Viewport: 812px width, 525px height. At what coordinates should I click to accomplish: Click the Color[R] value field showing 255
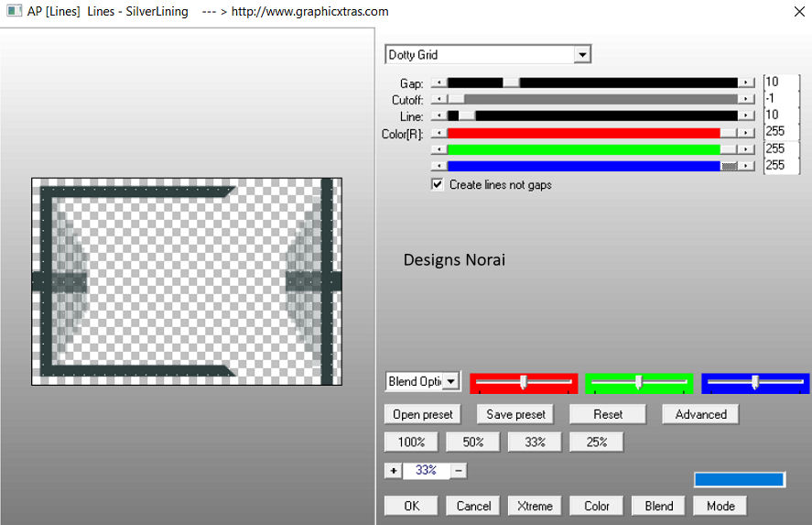[782, 131]
